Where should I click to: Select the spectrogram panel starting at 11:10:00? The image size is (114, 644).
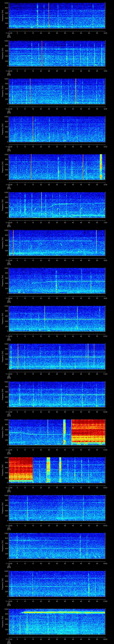click(x=57, y=356)
